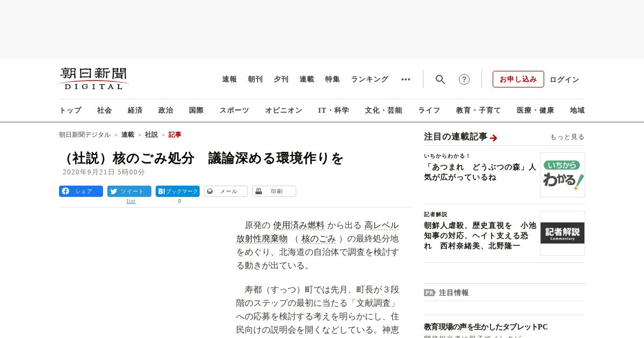Go to the 社会 section tab
Screen dimensions: 644x338
105,111
